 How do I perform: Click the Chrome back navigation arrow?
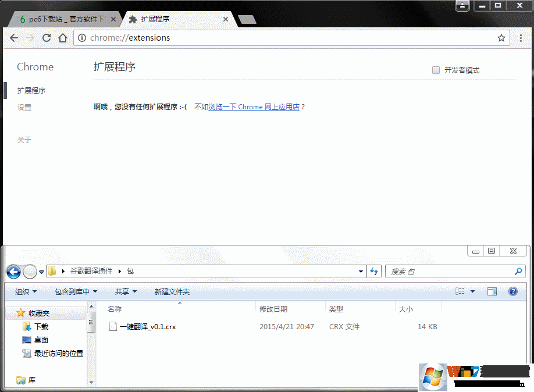(x=14, y=38)
